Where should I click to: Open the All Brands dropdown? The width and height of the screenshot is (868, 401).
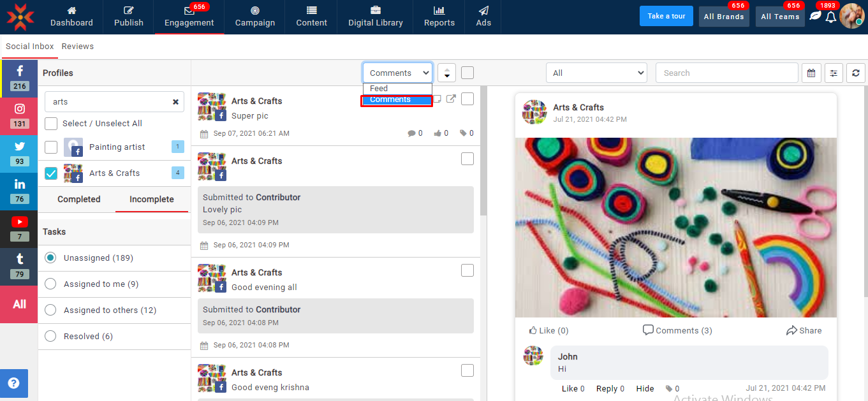click(x=724, y=17)
